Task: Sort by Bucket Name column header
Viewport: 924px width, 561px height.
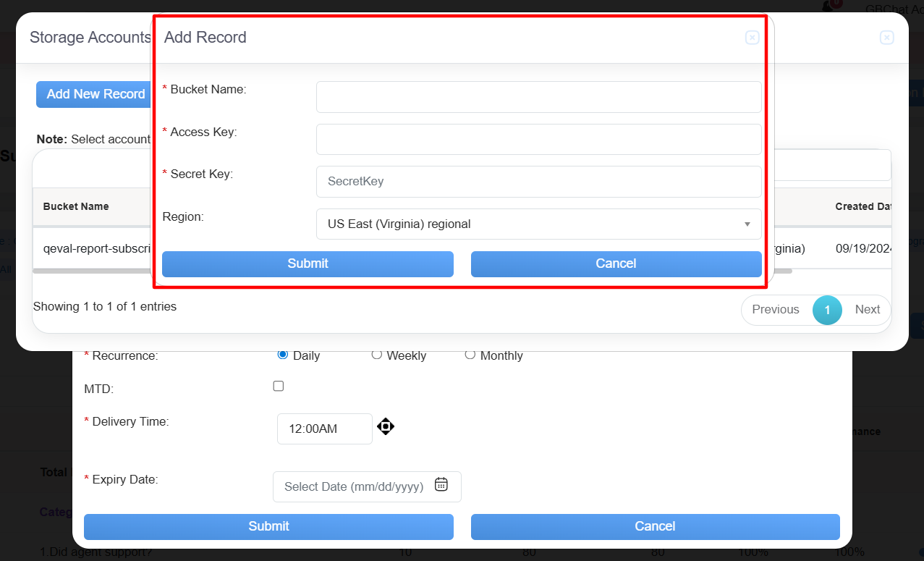Action: click(x=76, y=206)
